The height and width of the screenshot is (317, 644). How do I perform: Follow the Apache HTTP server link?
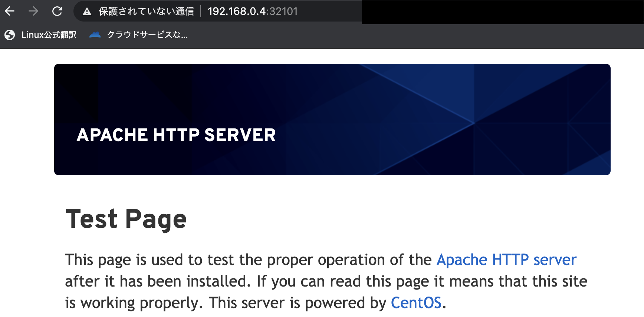[506, 260]
